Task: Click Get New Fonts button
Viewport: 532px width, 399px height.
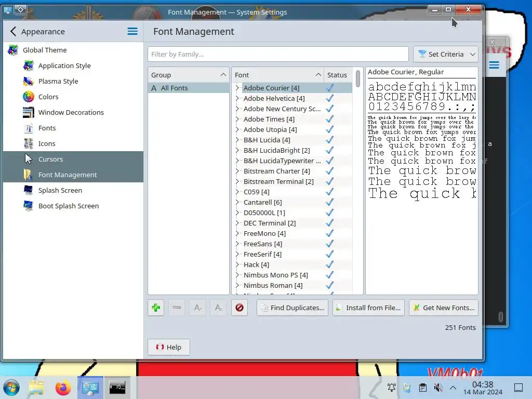Action: pos(444,308)
